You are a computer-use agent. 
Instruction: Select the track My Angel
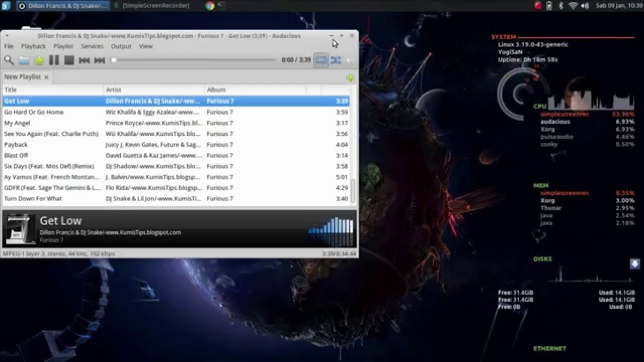pyautogui.click(x=176, y=123)
